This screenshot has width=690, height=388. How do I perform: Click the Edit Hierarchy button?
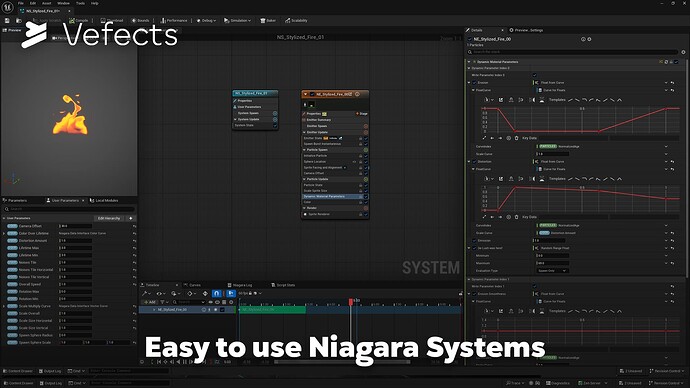(x=109, y=218)
